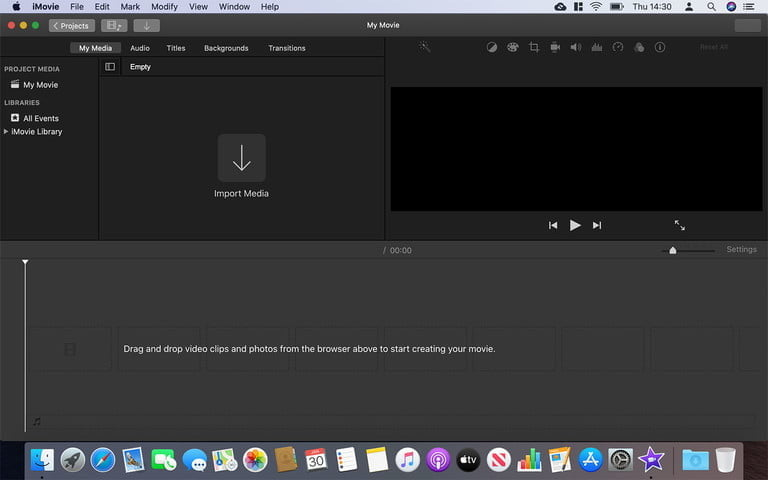
Task: Toggle fullscreen playback in the viewer
Action: [680, 225]
